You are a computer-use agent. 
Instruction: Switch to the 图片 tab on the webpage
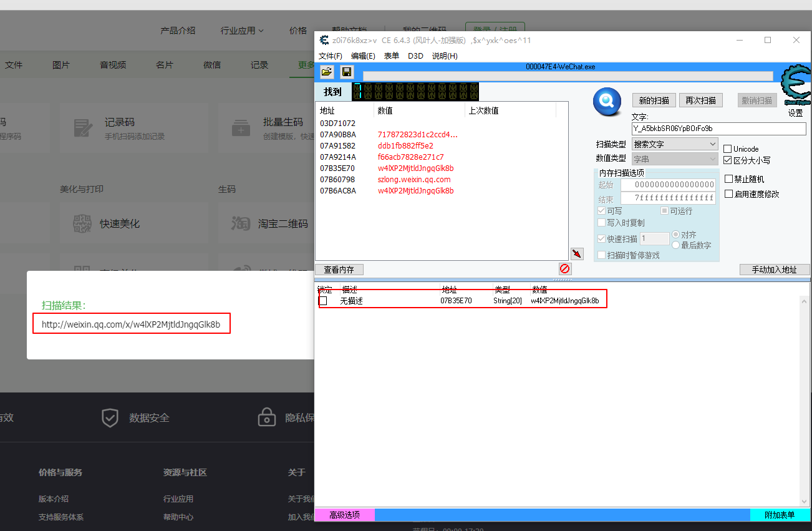(61, 65)
